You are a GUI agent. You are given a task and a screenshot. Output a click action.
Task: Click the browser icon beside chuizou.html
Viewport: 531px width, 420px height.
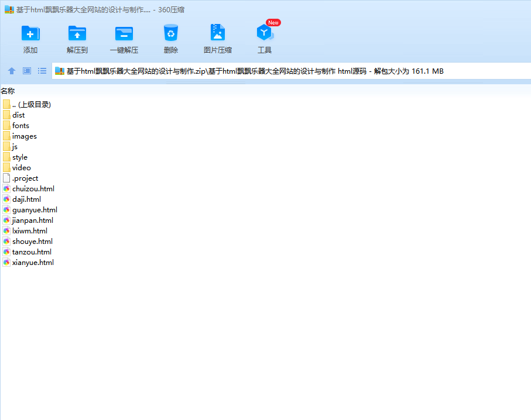click(x=6, y=188)
